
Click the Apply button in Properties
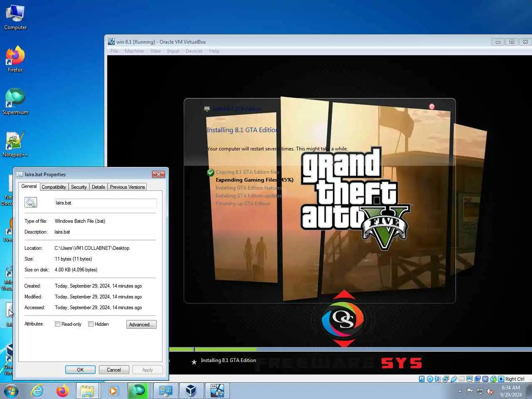(148, 369)
